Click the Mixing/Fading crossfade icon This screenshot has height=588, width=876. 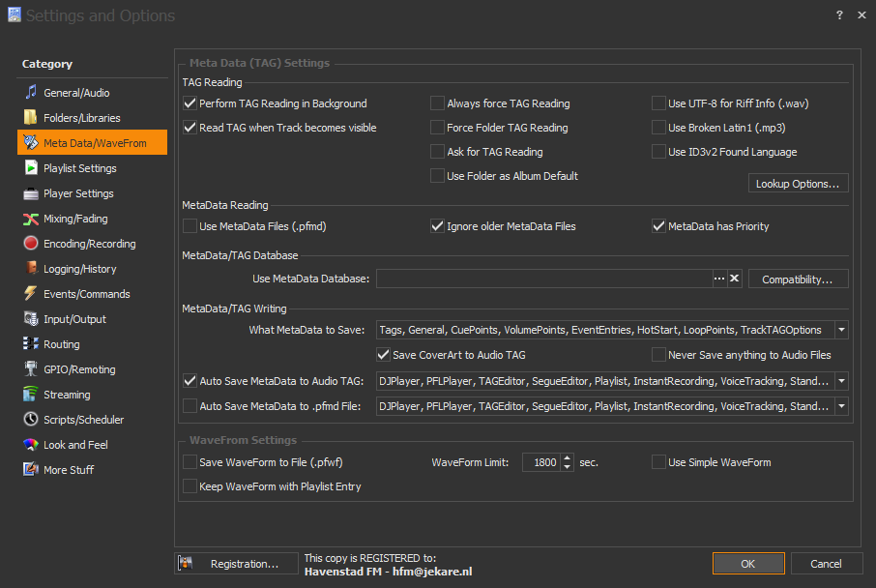[31, 219]
